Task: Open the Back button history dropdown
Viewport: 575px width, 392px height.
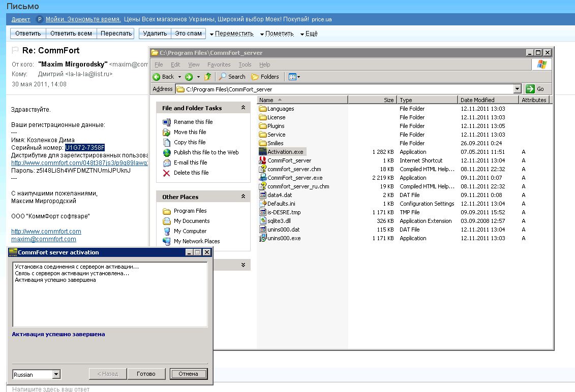Action: (x=179, y=77)
